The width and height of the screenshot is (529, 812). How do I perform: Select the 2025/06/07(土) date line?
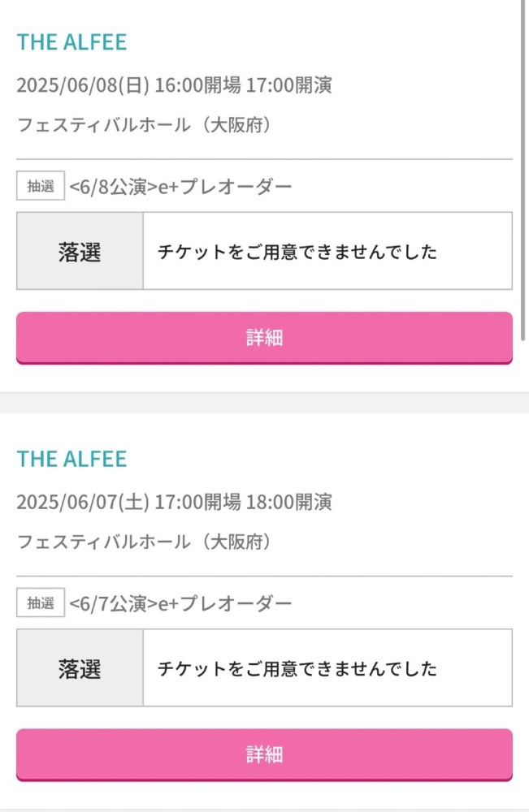(x=174, y=502)
